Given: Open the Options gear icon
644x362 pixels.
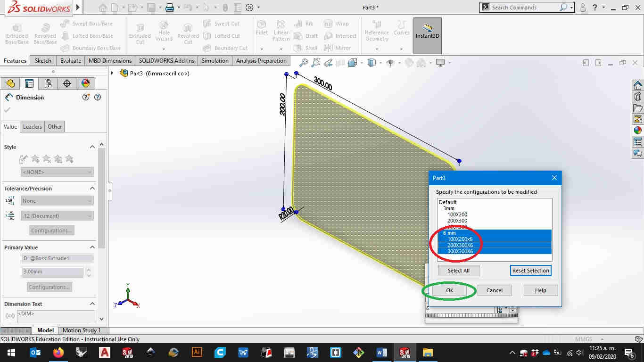Looking at the screenshot, I should (x=249, y=8).
